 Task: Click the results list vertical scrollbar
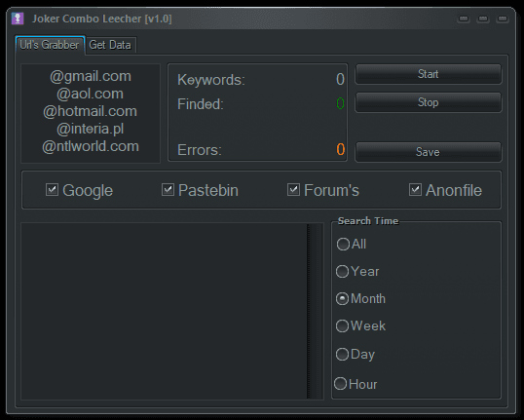(315, 311)
